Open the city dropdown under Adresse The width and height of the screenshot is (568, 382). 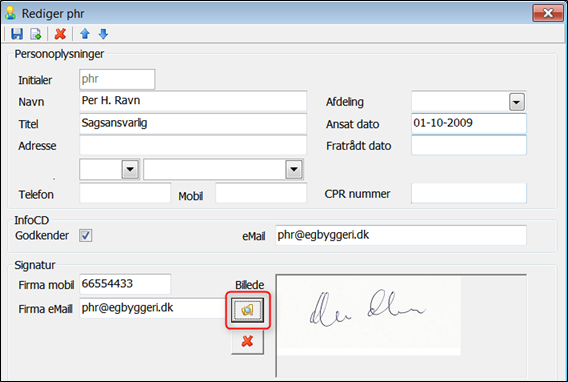point(294,169)
